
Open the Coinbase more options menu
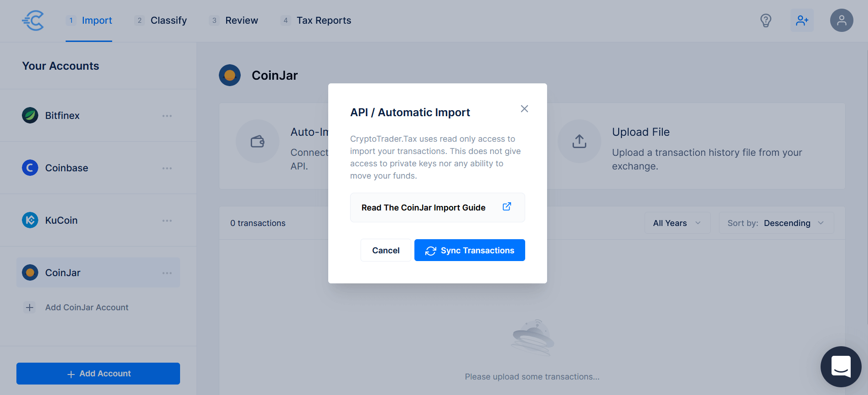click(167, 168)
